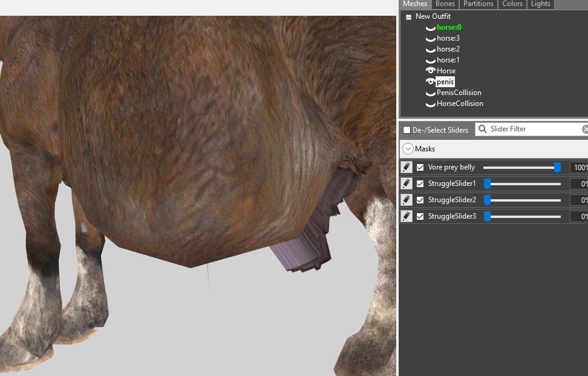Show the horse:2 mesh via eye icon
Image resolution: width=588 pixels, height=376 pixels.
pos(431,50)
